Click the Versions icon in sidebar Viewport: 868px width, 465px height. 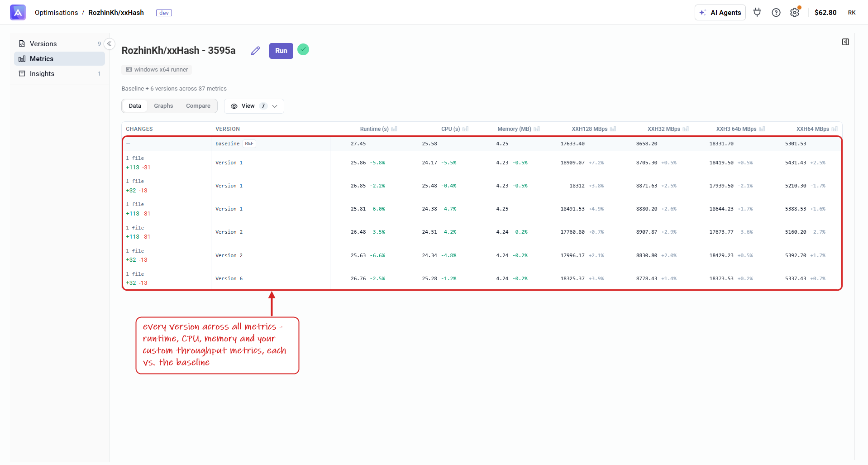(22, 44)
